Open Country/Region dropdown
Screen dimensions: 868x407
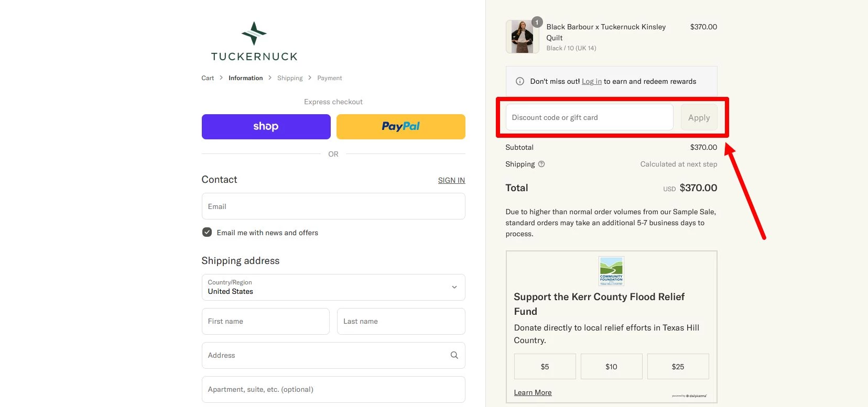click(333, 287)
